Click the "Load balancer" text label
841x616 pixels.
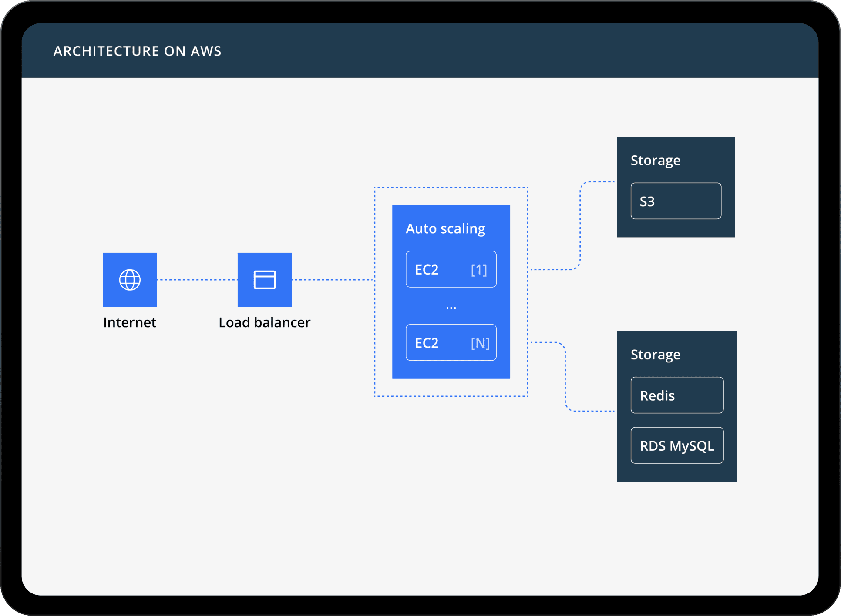[x=265, y=322]
